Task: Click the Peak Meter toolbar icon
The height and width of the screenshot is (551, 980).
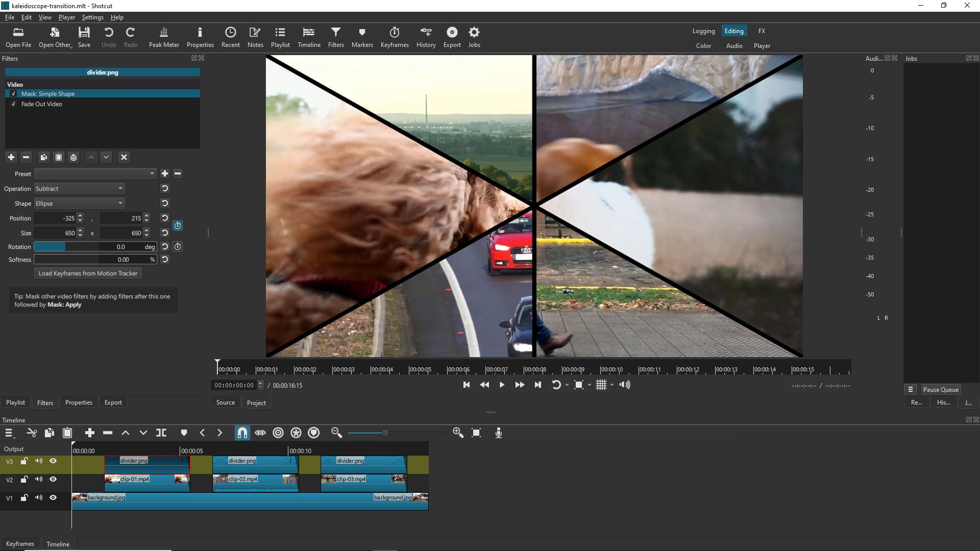Action: (164, 37)
